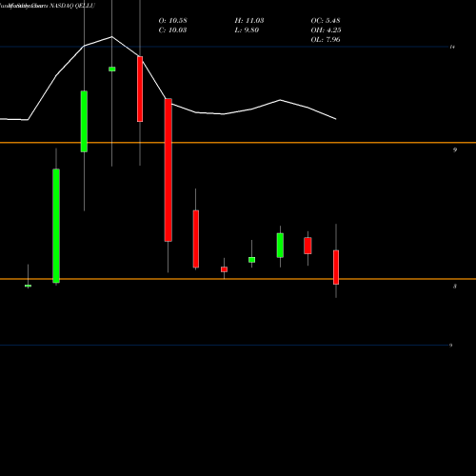Select the tiny green first candle on the left
The height and width of the screenshot is (476, 476).
[x=28, y=286]
